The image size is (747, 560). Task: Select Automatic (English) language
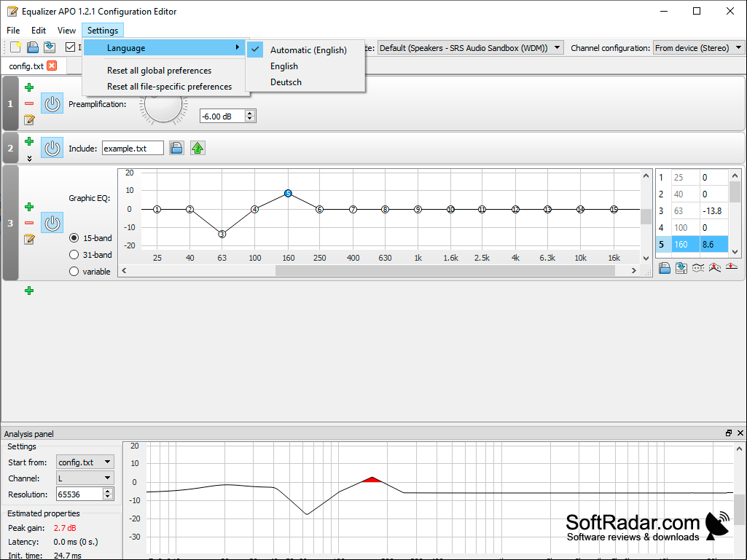pyautogui.click(x=305, y=50)
